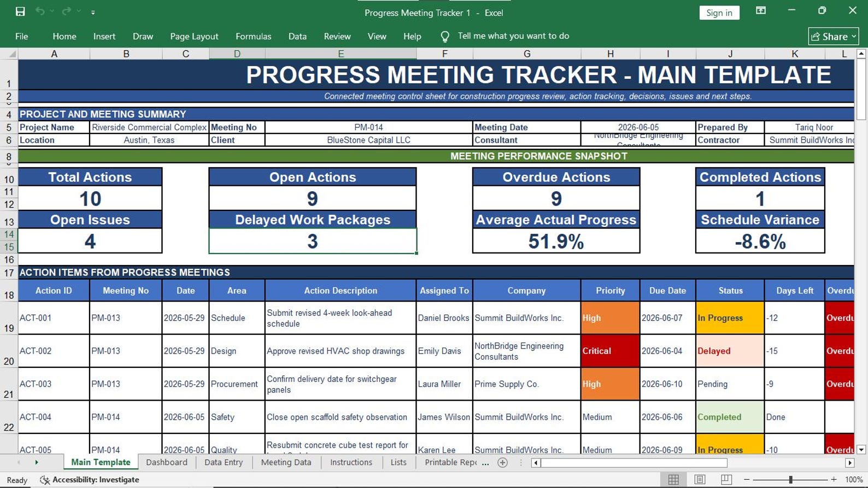Viewport: 868px width, 488px height.
Task: Switch to the Printable Report sheet tab
Action: click(x=450, y=462)
